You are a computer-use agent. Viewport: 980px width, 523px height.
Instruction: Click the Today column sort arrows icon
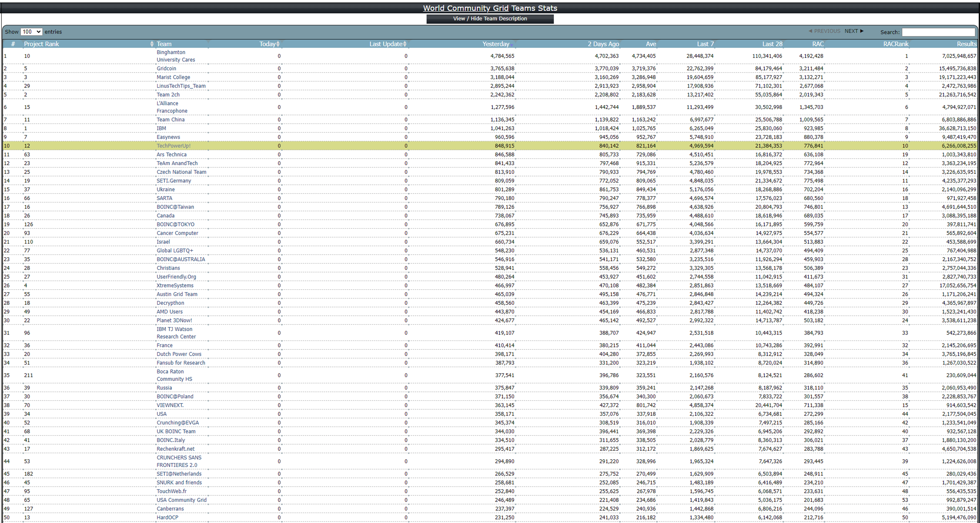[x=278, y=44]
